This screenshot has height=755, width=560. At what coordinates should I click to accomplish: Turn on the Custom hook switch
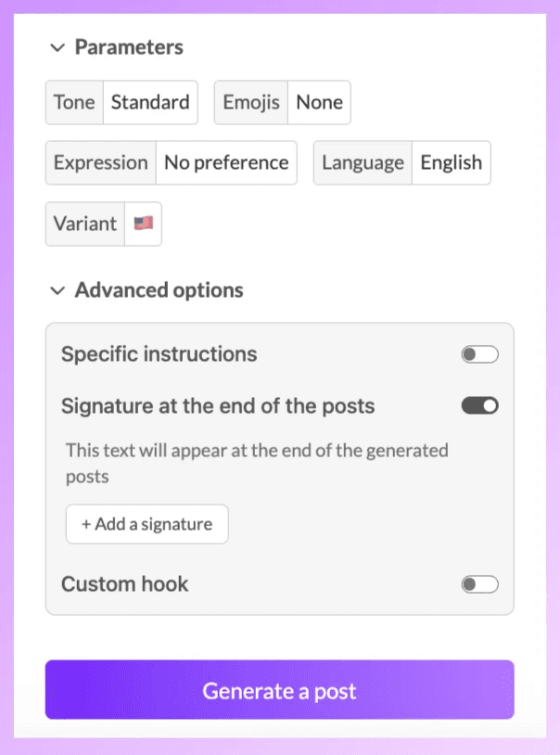[479, 584]
